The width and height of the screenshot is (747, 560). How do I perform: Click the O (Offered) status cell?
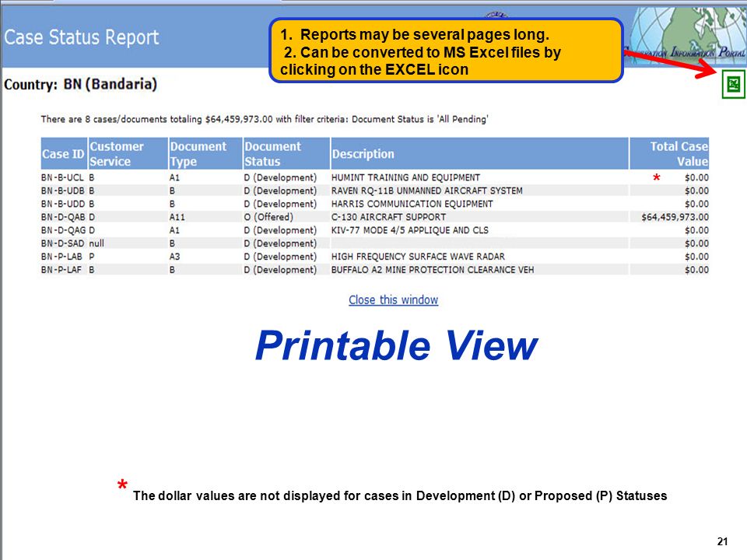pos(268,217)
